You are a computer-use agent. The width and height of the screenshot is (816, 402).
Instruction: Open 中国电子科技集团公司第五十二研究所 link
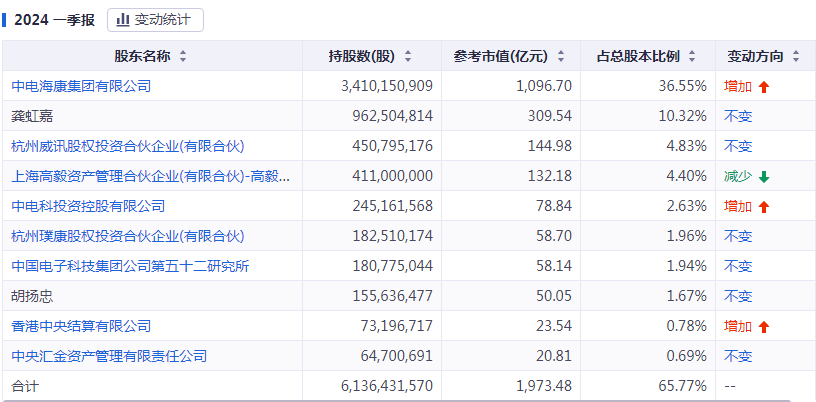pos(130,266)
